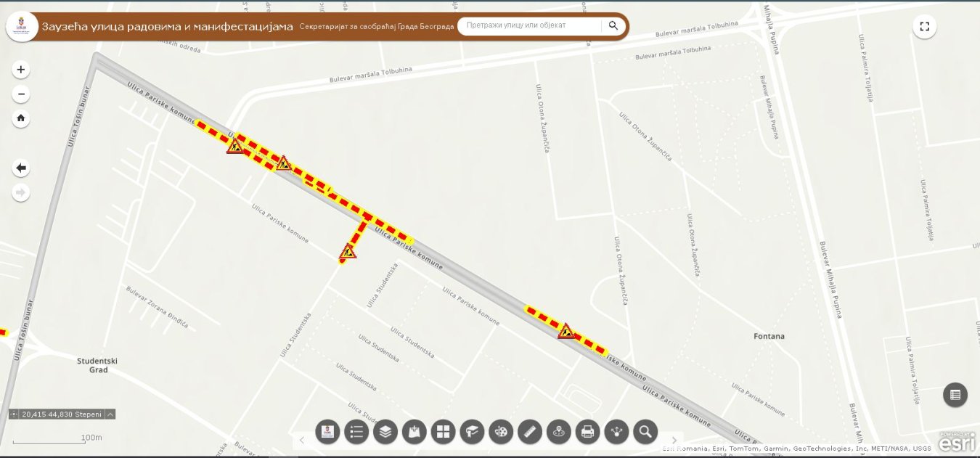Open the Measurement ruler tool
The width and height of the screenshot is (980, 458).
click(x=530, y=432)
